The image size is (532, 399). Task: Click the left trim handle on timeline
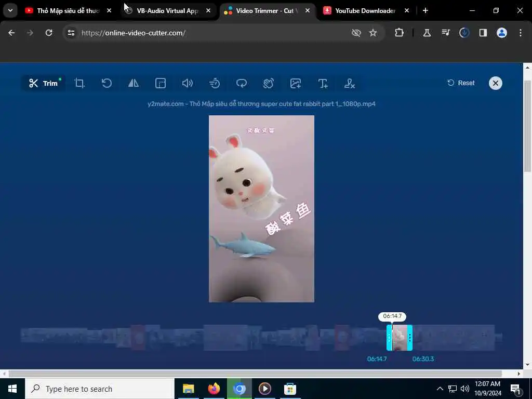(x=389, y=338)
